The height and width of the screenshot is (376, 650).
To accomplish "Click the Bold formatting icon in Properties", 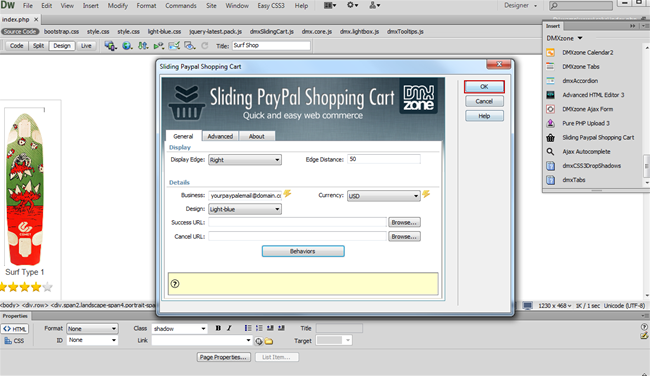I will [x=218, y=328].
